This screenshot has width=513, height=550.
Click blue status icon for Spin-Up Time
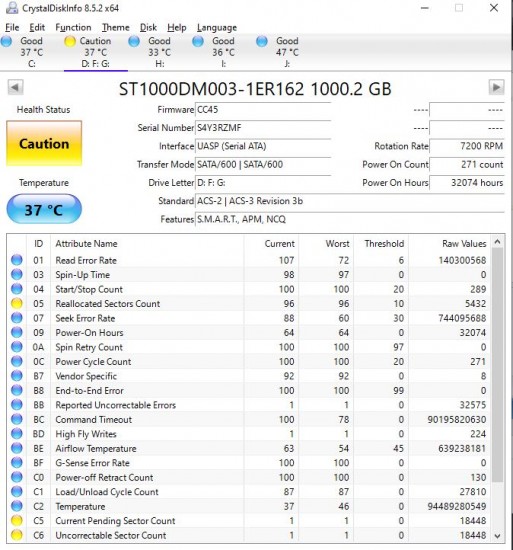click(16, 274)
